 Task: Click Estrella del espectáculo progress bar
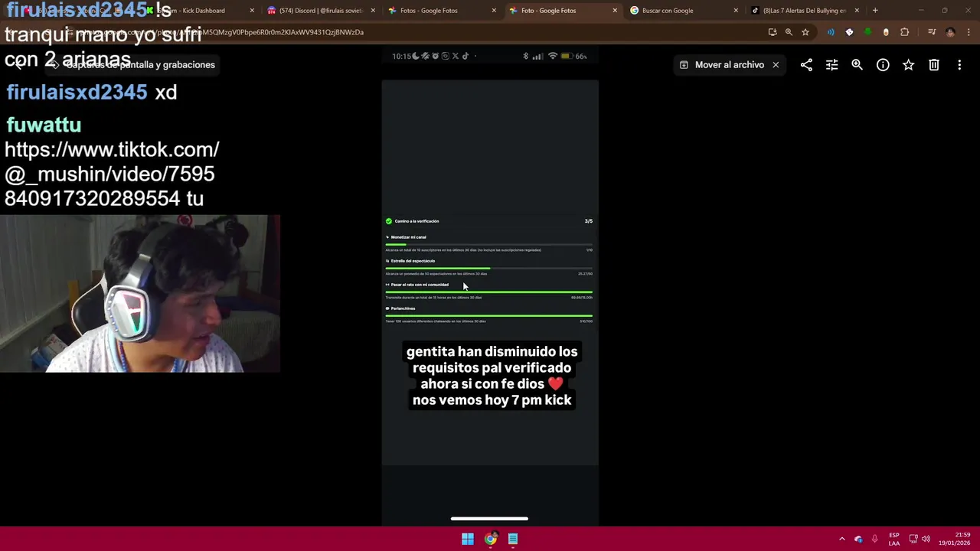click(488, 268)
